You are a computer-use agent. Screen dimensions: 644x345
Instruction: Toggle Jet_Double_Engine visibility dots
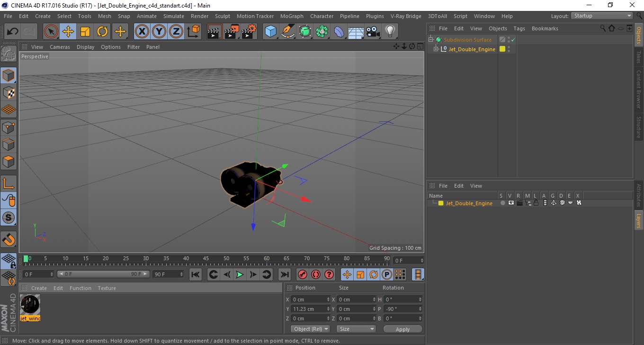(509, 49)
